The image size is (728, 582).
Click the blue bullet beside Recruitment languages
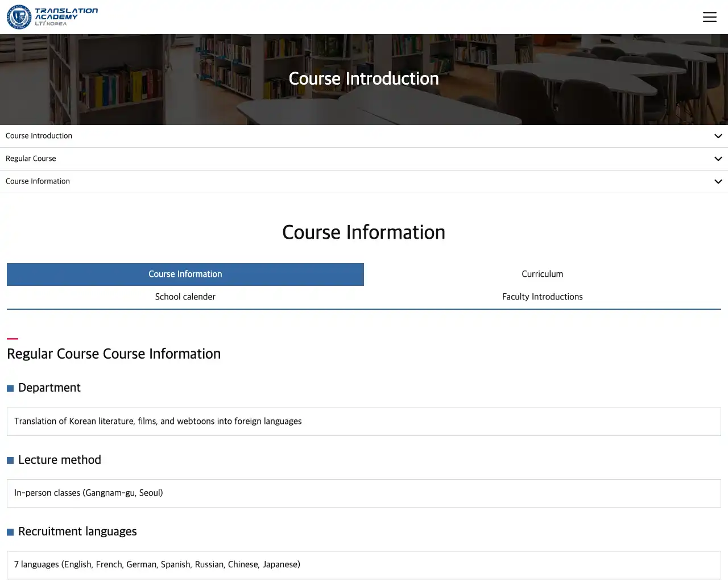click(x=10, y=533)
